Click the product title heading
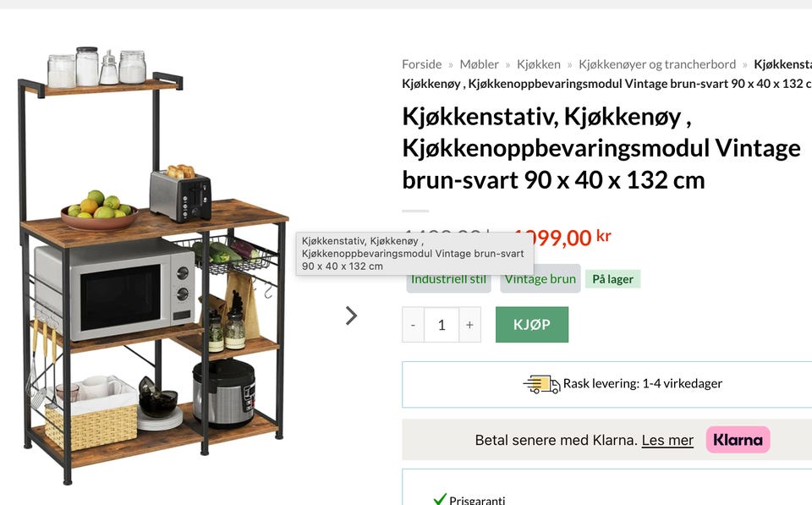Screen dimensions: 812x505 pos(601,148)
